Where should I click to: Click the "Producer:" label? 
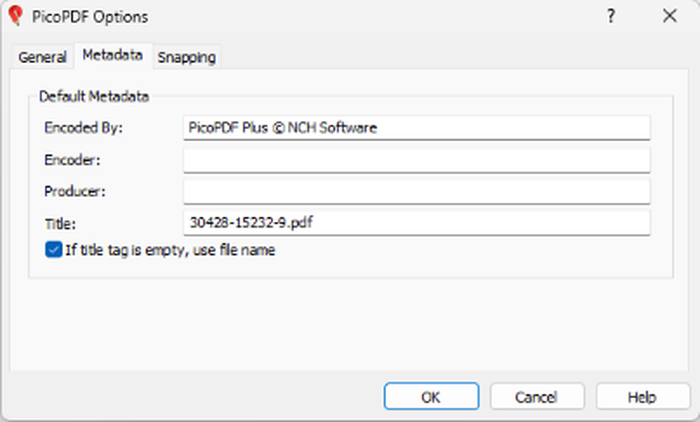pos(75,192)
